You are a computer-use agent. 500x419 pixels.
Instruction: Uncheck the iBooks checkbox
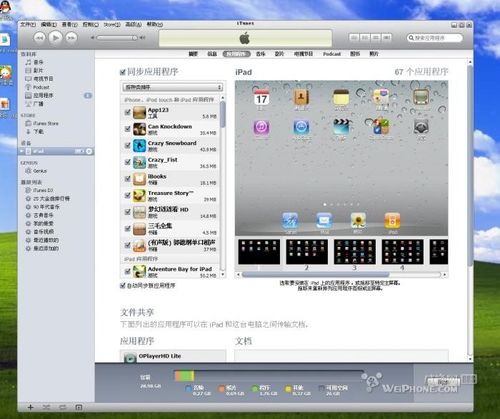click(x=127, y=179)
